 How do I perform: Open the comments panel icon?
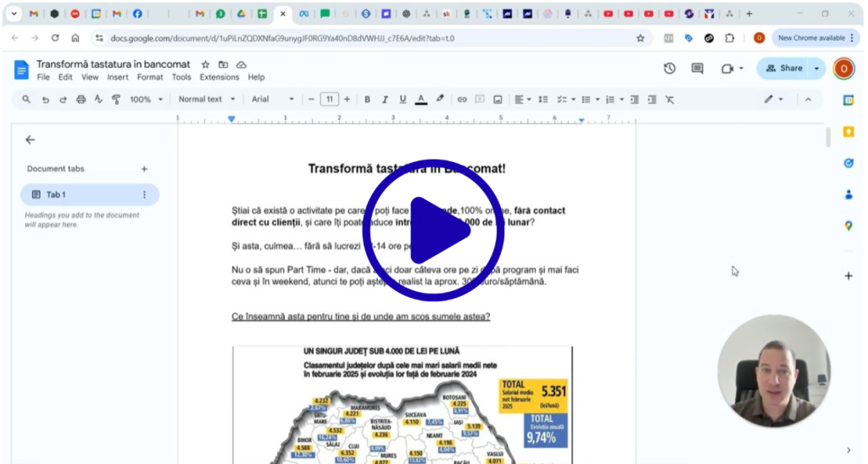pyautogui.click(x=698, y=69)
